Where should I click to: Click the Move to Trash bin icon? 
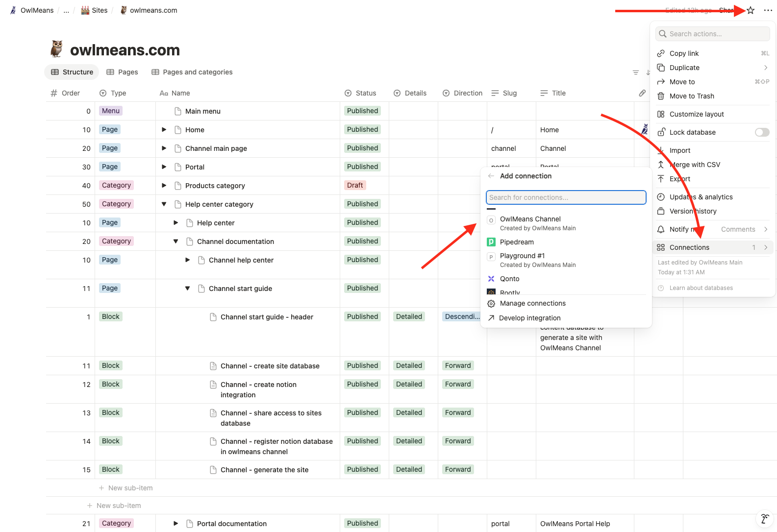[x=661, y=96]
